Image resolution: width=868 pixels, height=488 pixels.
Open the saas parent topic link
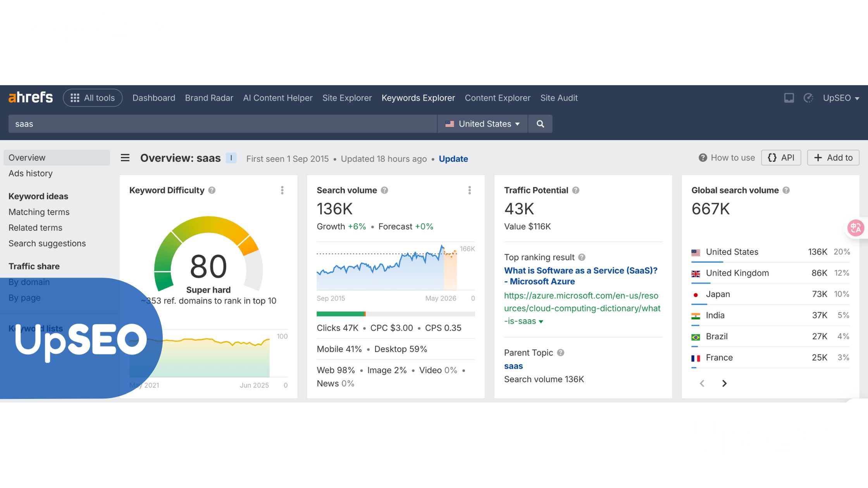pyautogui.click(x=513, y=366)
